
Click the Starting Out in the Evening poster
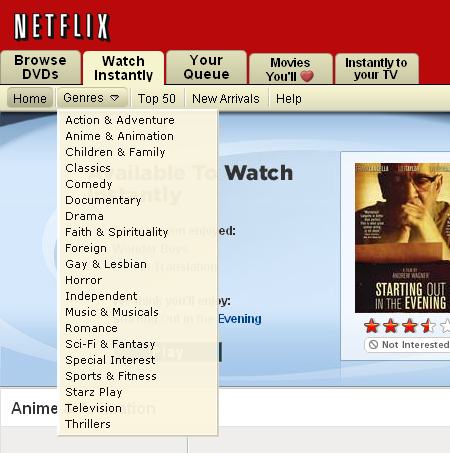point(402,238)
